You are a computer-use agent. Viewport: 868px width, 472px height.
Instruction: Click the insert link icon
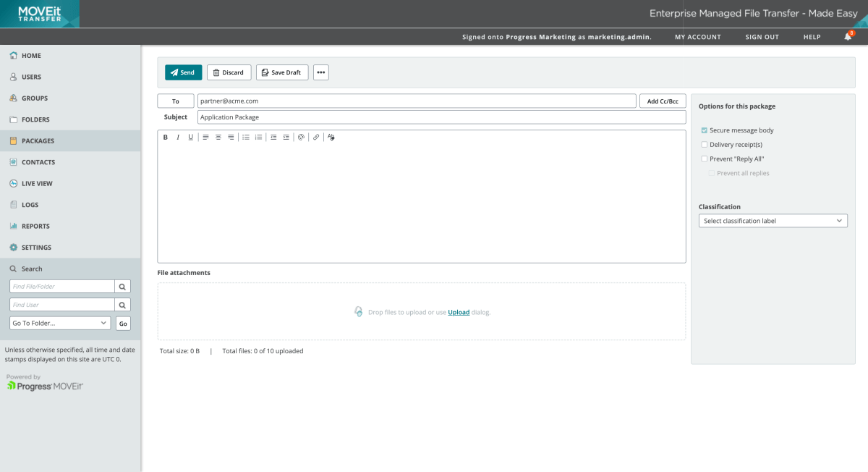pyautogui.click(x=316, y=137)
